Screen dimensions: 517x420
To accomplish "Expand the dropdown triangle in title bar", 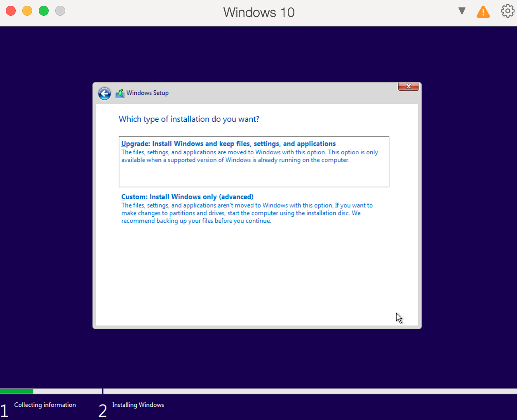I will click(462, 11).
